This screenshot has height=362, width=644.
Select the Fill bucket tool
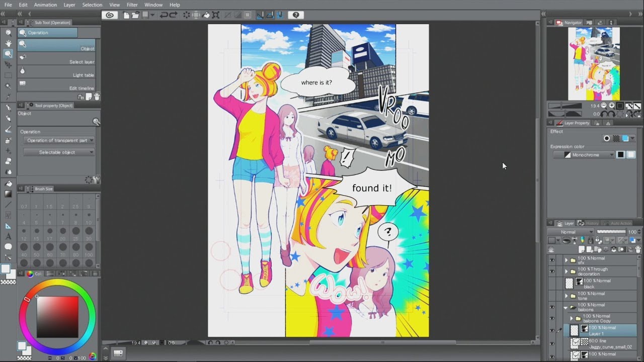click(8, 183)
